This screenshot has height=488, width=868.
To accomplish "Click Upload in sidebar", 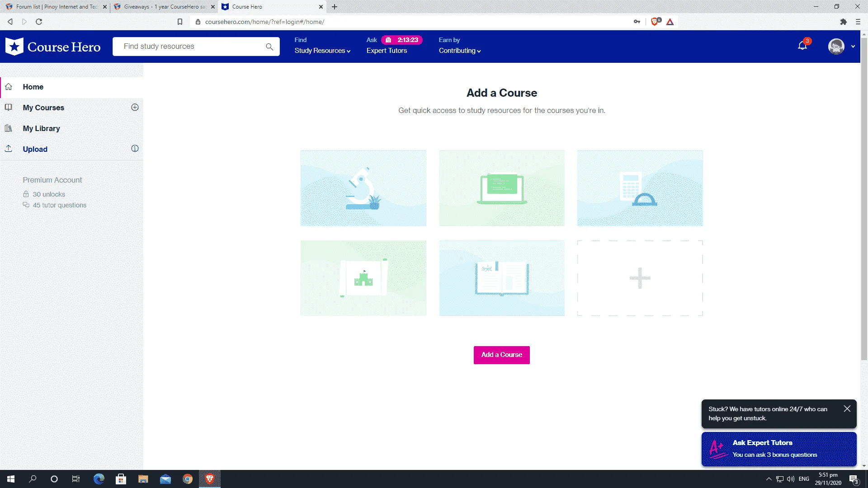I will (35, 149).
